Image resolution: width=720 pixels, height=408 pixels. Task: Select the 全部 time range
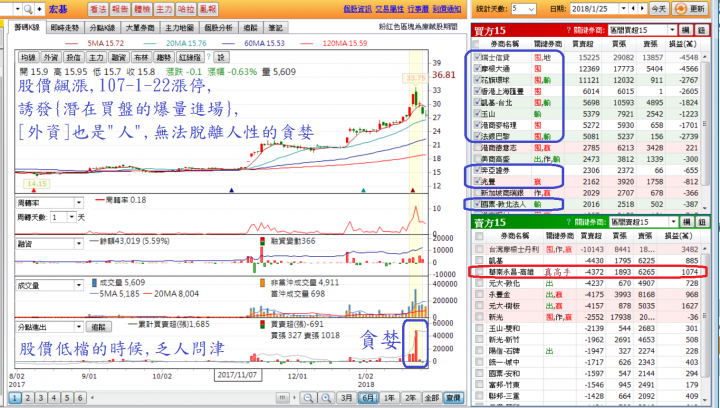(431, 398)
